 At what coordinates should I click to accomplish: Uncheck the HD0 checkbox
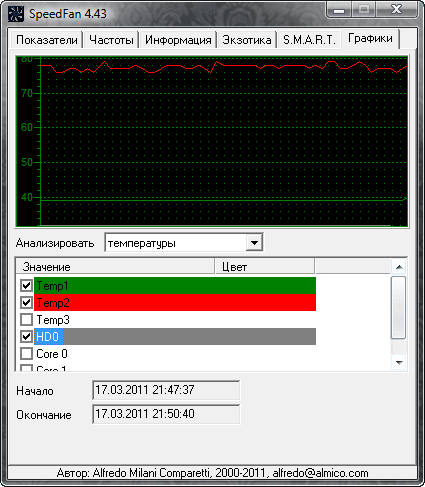[26, 337]
